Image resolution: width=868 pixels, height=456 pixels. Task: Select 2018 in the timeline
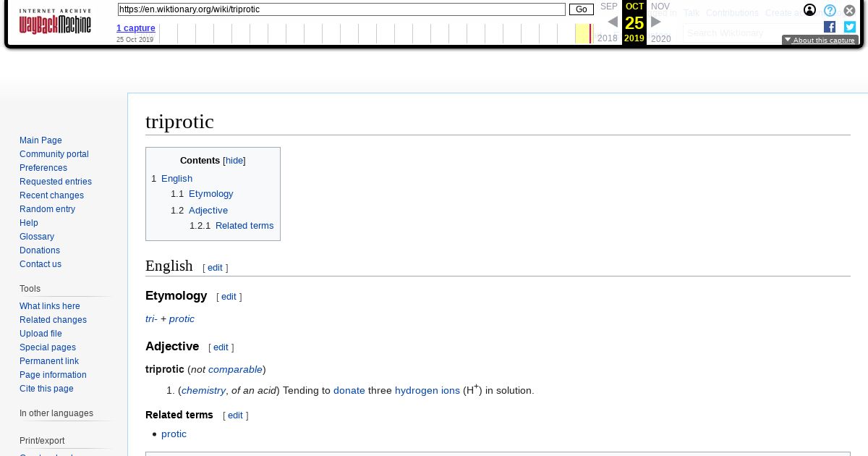click(x=608, y=38)
